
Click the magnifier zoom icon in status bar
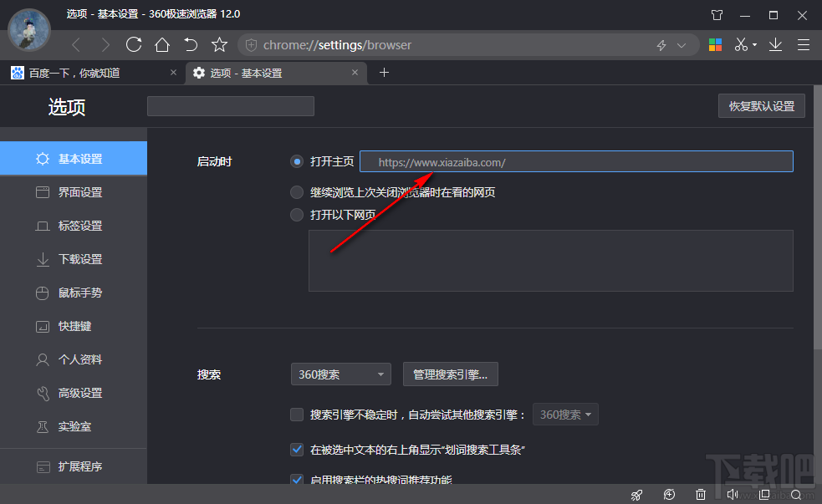click(796, 495)
